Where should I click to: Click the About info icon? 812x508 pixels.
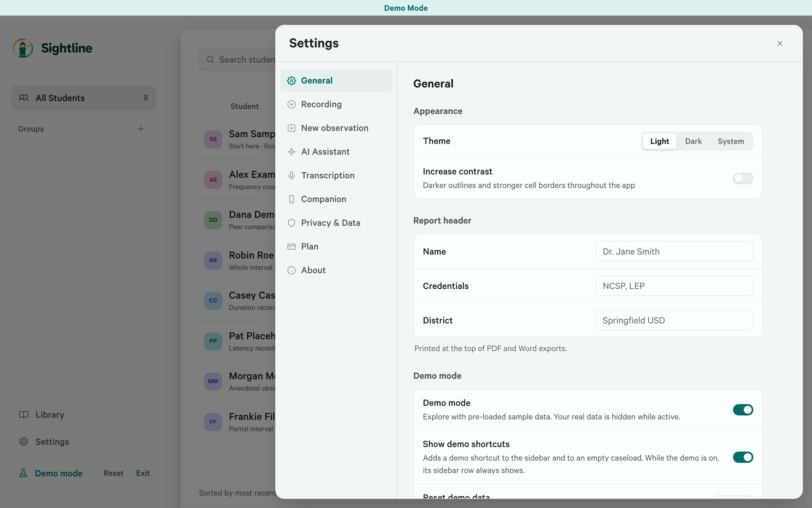(x=291, y=270)
